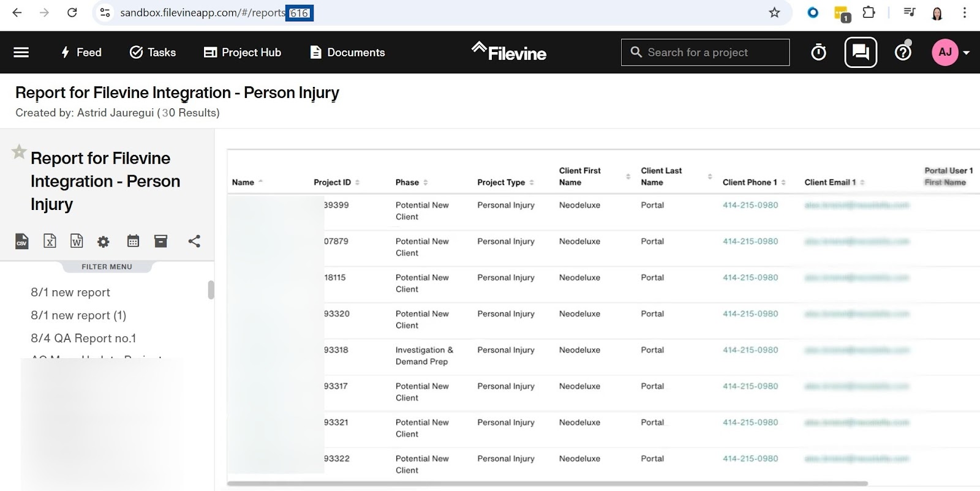Open the media control icon
980x491 pixels.
coord(910,12)
